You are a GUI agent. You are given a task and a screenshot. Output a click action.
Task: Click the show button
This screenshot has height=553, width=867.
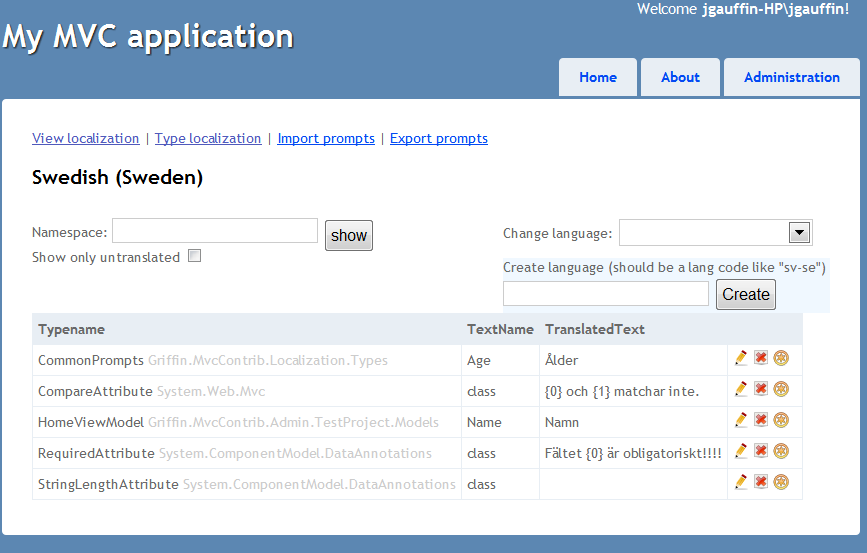point(349,236)
